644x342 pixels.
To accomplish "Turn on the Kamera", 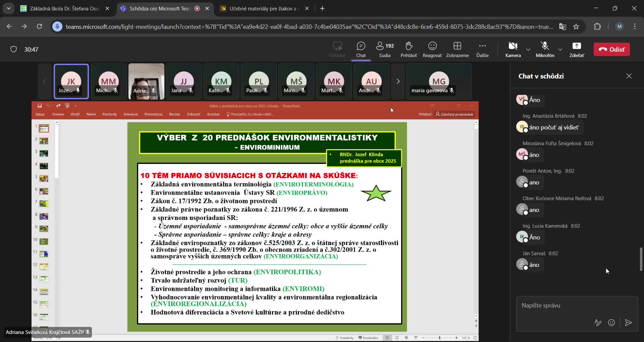I will click(x=513, y=49).
